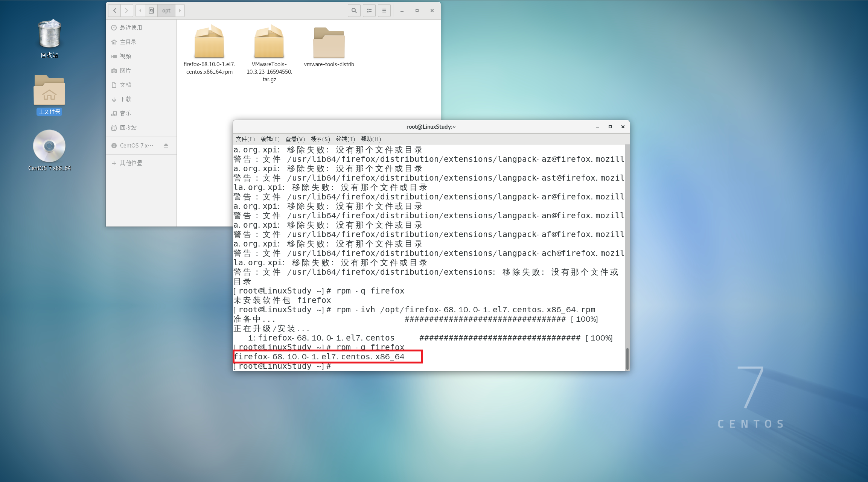Click the langpack-af@firefox warning line
This screenshot has height=482, width=868.
(x=429, y=234)
